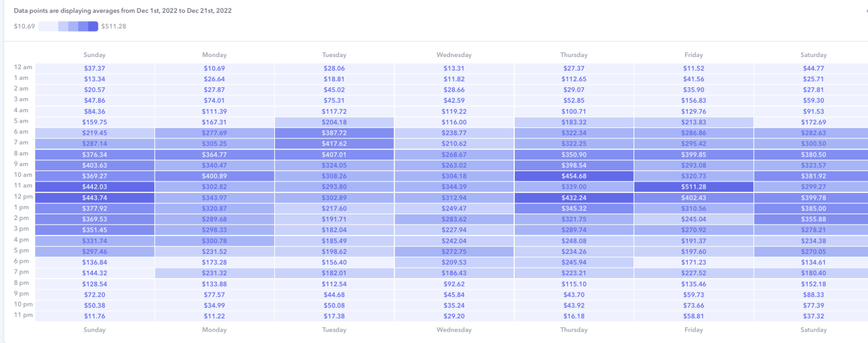Click Wednesday 11 am cell $344.39

pos(454,187)
